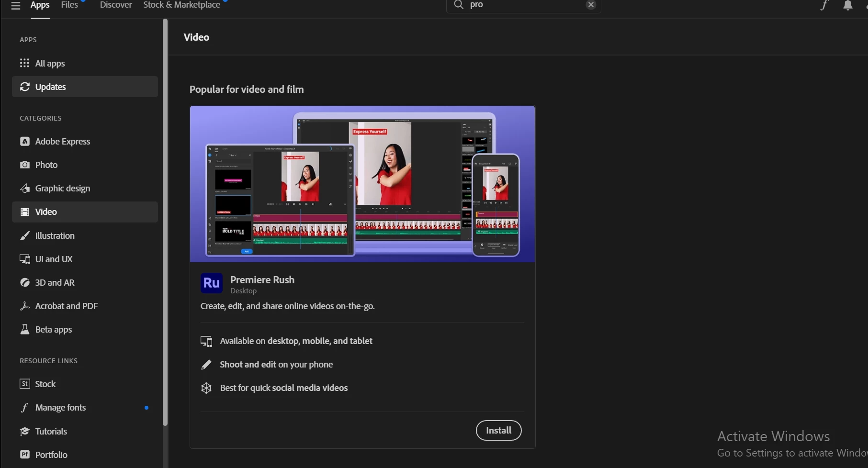Image resolution: width=868 pixels, height=468 pixels.
Task: Click the All apps grid icon
Action: 24,63
